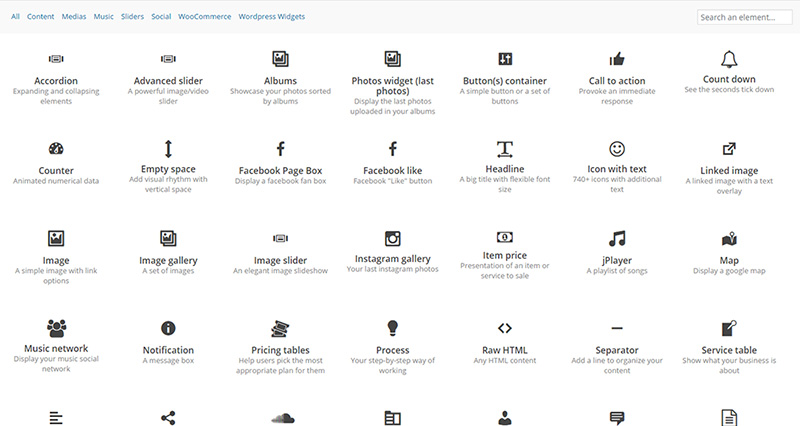Click the Accordion element icon
The image size is (800, 426).
coord(56,60)
